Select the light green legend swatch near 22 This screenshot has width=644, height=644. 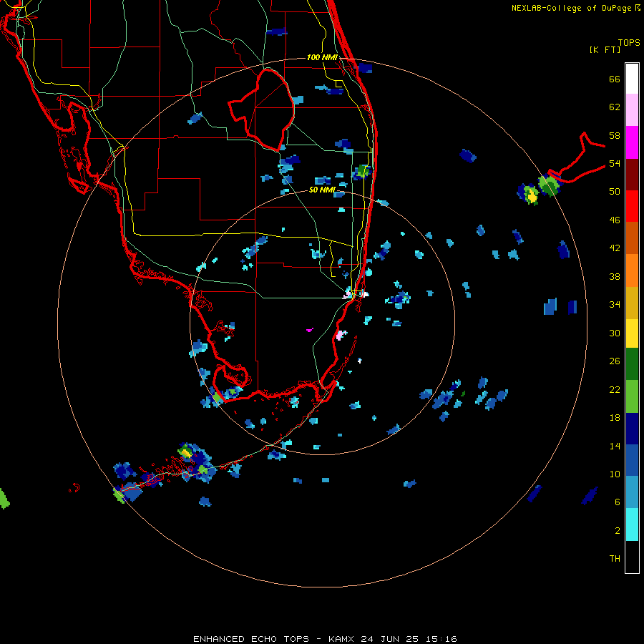pyautogui.click(x=632, y=396)
